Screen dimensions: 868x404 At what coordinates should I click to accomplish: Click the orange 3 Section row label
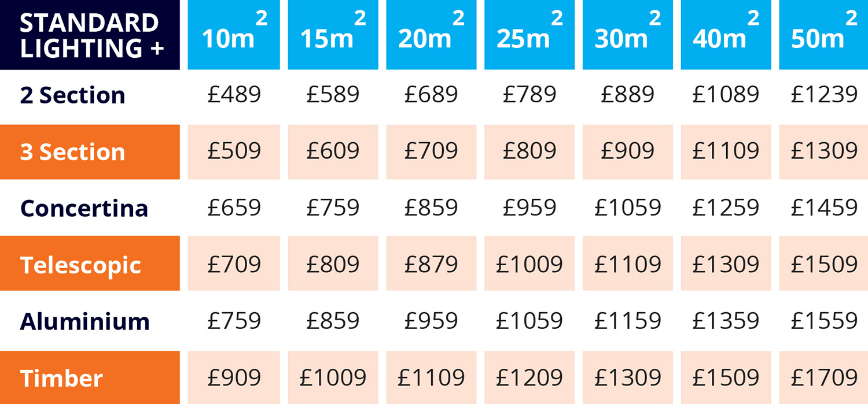click(x=90, y=152)
